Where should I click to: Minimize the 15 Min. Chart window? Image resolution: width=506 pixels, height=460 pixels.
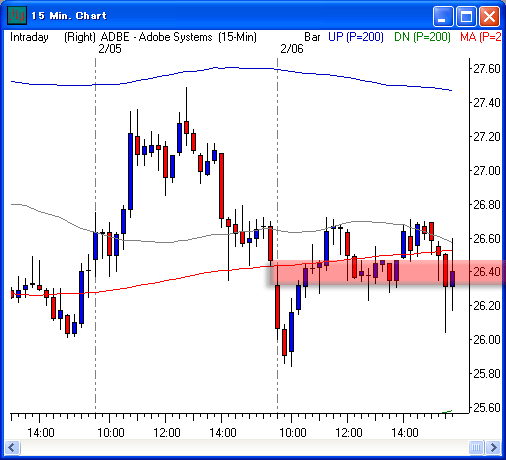(x=443, y=16)
